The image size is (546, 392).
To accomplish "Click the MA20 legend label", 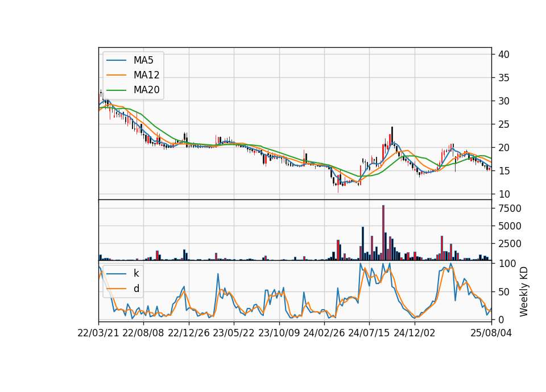I will click(x=146, y=90).
